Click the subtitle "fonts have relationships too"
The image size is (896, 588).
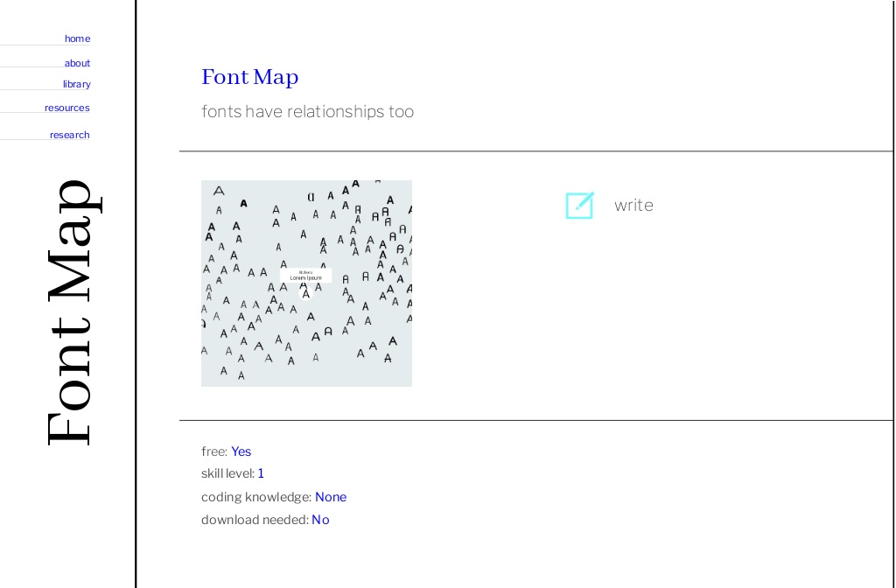click(308, 111)
